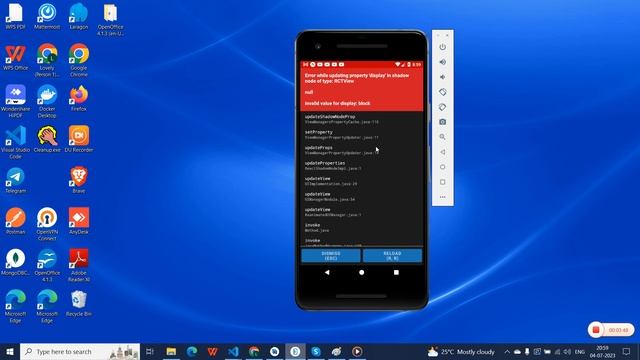Open Wondershare HiPDF desktop shortcut
Screen dimensions: 640x360
[16, 101]
